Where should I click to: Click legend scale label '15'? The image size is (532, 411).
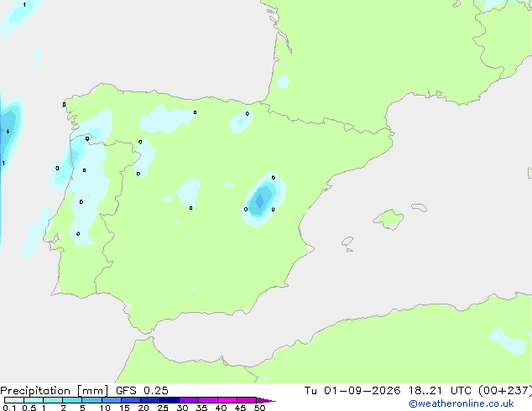click(124, 408)
